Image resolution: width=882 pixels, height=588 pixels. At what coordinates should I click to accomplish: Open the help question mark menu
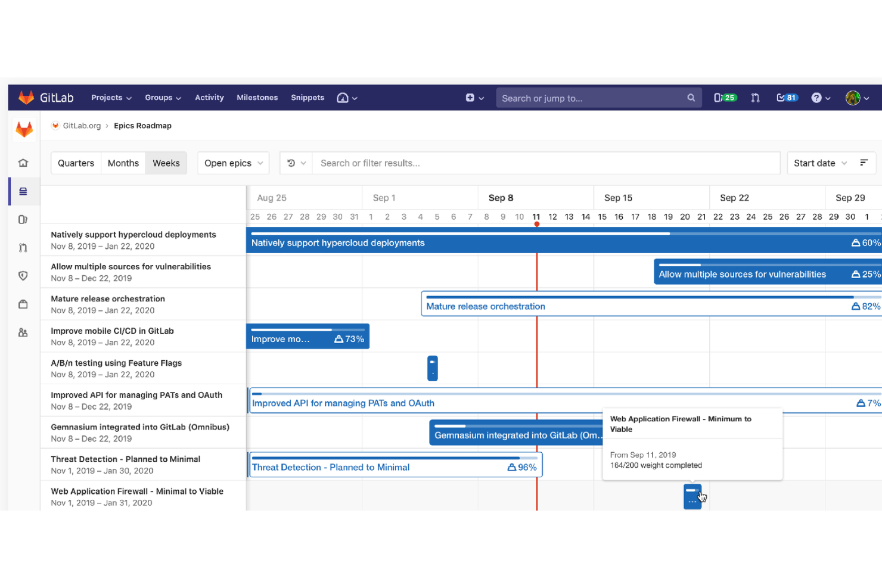point(821,98)
